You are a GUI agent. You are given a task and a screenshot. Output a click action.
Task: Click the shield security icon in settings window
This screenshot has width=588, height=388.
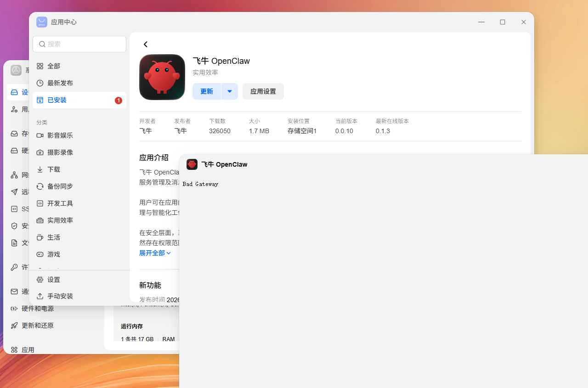[14, 226]
